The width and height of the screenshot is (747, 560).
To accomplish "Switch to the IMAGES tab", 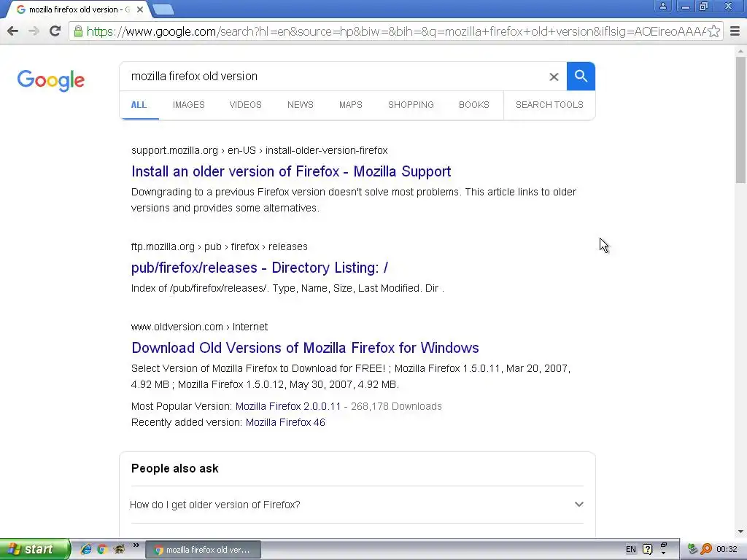I will coord(189,105).
